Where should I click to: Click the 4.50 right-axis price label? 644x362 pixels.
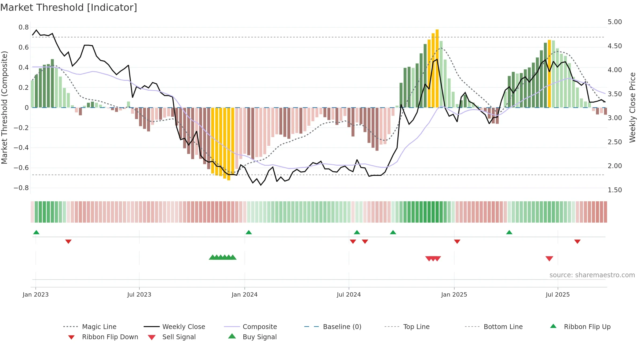[615, 46]
